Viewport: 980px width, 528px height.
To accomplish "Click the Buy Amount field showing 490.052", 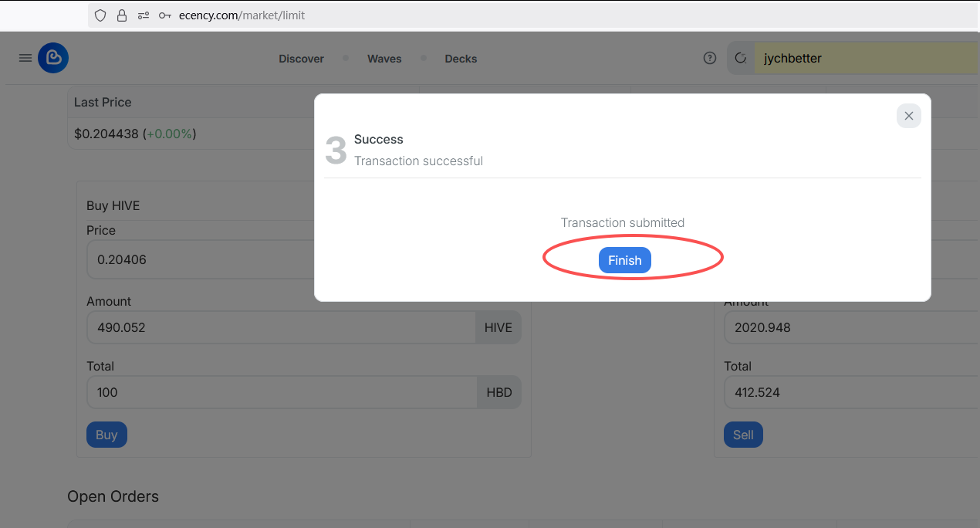I will [x=282, y=327].
